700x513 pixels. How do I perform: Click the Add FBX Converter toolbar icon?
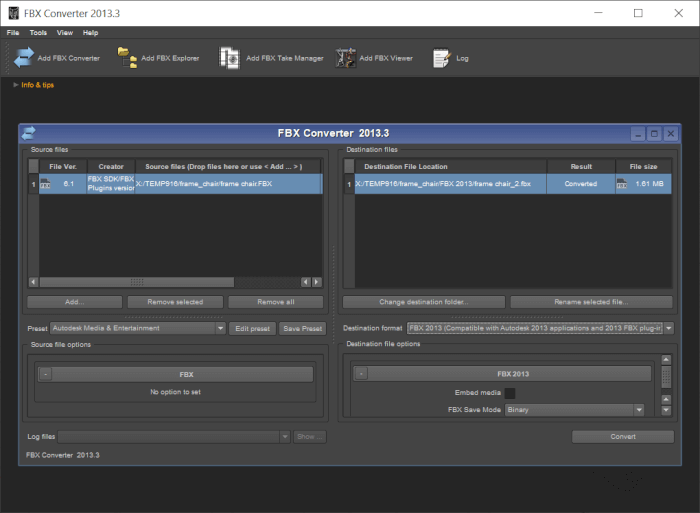point(24,58)
